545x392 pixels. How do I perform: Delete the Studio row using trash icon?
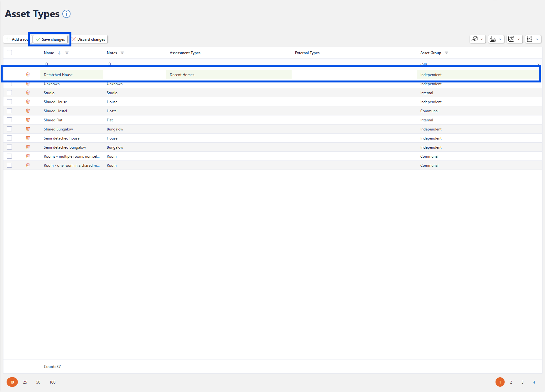(x=28, y=93)
